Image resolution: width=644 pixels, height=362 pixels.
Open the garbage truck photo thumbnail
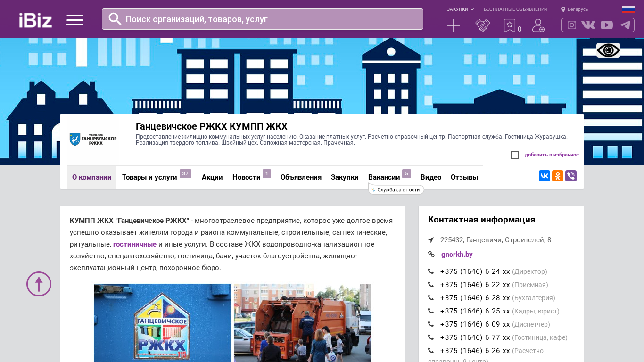click(x=302, y=323)
